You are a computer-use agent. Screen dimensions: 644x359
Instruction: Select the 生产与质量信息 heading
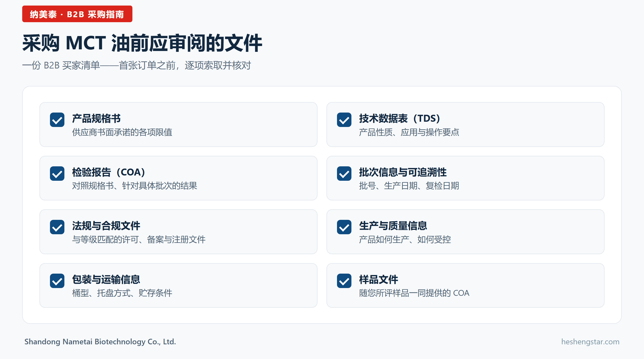coord(393,226)
